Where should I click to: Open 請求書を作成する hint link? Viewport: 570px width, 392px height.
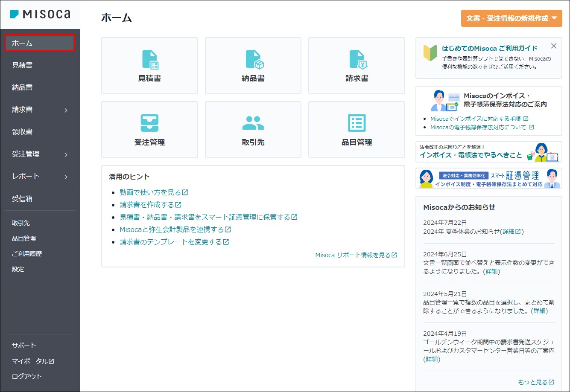point(150,205)
